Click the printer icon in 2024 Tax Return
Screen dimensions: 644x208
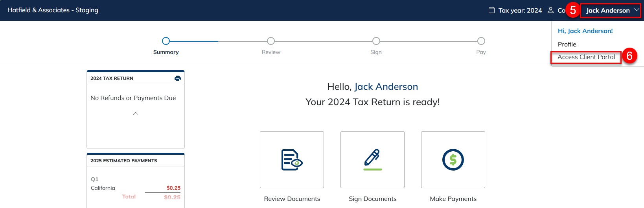177,78
